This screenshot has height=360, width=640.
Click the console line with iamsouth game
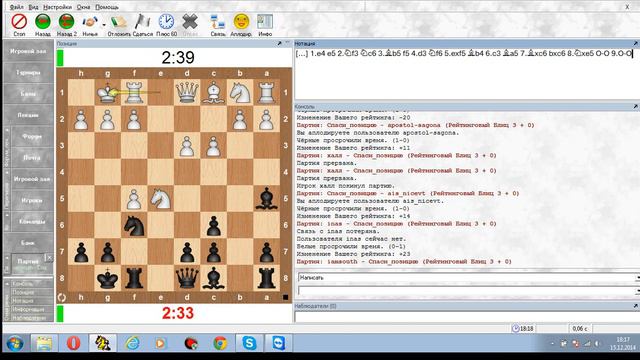pos(404,262)
